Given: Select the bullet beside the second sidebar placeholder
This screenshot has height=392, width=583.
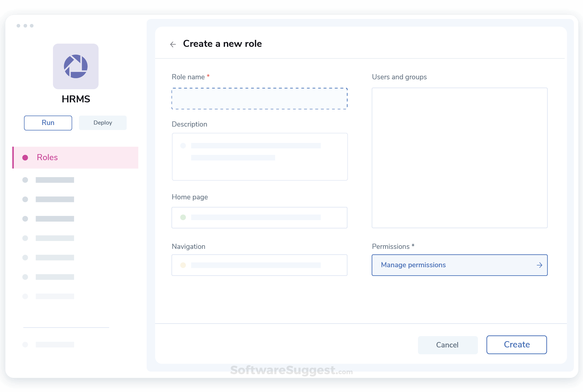Looking at the screenshot, I should tap(25, 199).
